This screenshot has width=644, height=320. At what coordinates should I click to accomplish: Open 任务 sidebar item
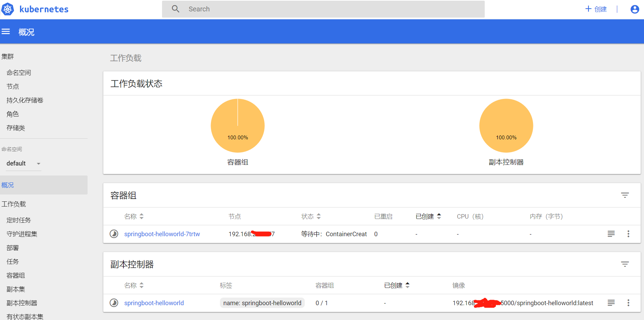click(x=12, y=262)
